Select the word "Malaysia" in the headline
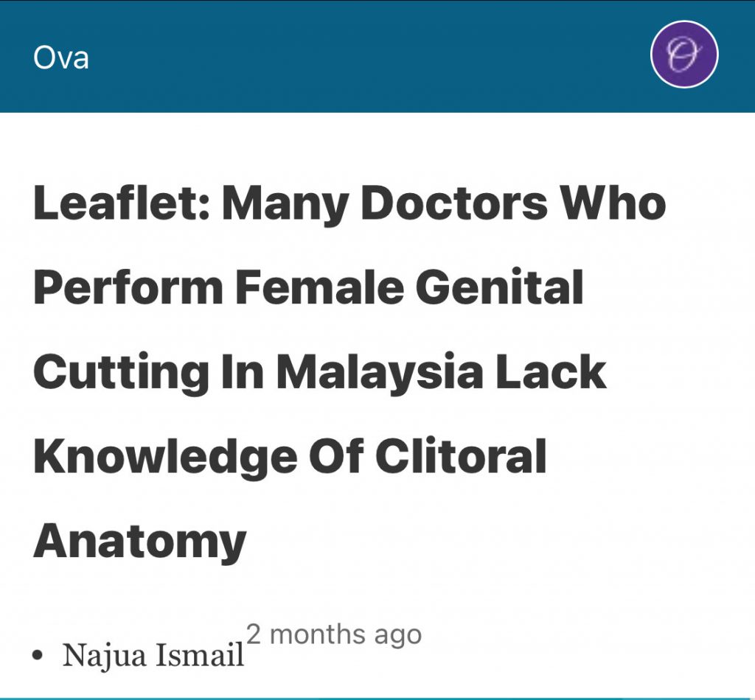The image size is (755, 700). (380, 372)
